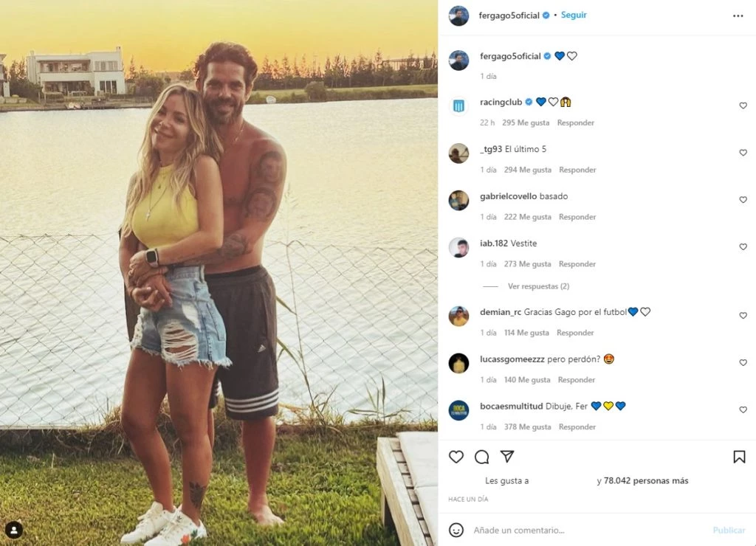Open the three-dot options menu
Screen dimensions: 756x546
tap(738, 16)
